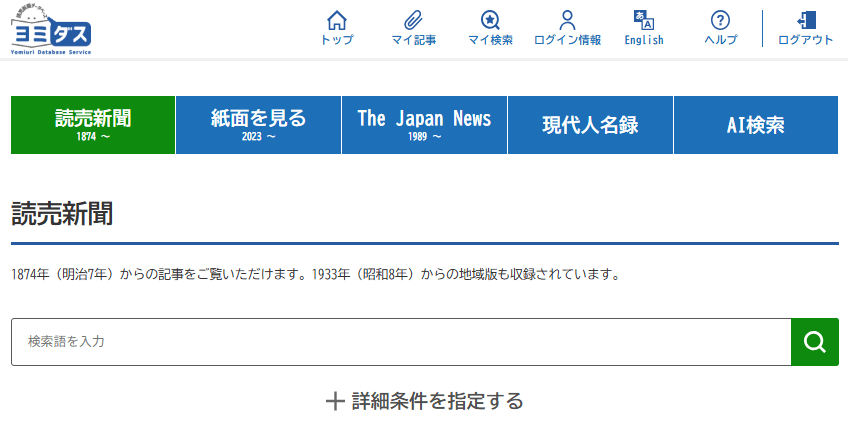848x442 pixels.
Task: Open マイ記事 paperclip icon
Action: click(x=413, y=21)
